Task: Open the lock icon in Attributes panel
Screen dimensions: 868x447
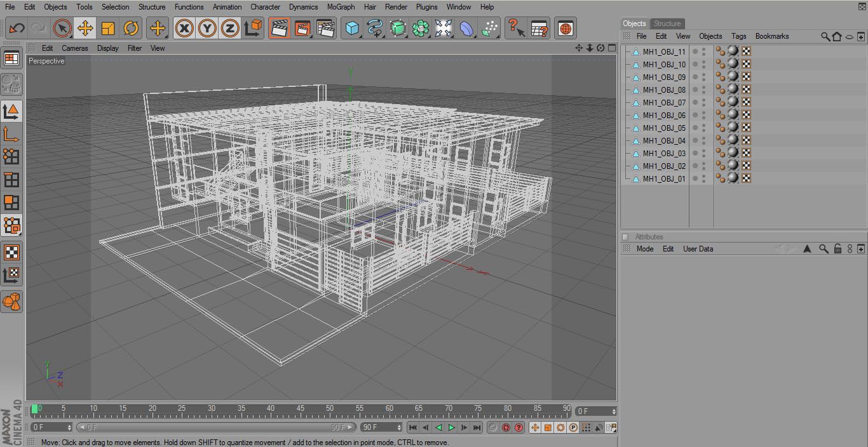Action: pos(838,249)
